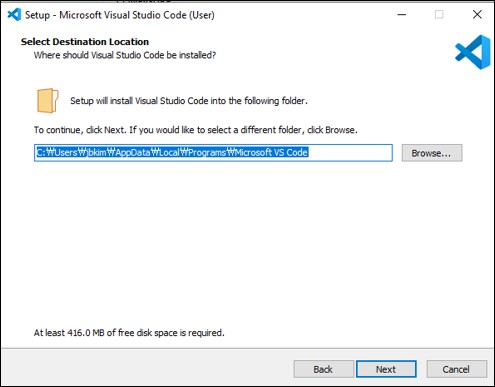495x387 pixels.
Task: Return to previous page with Back
Action: pos(323,369)
